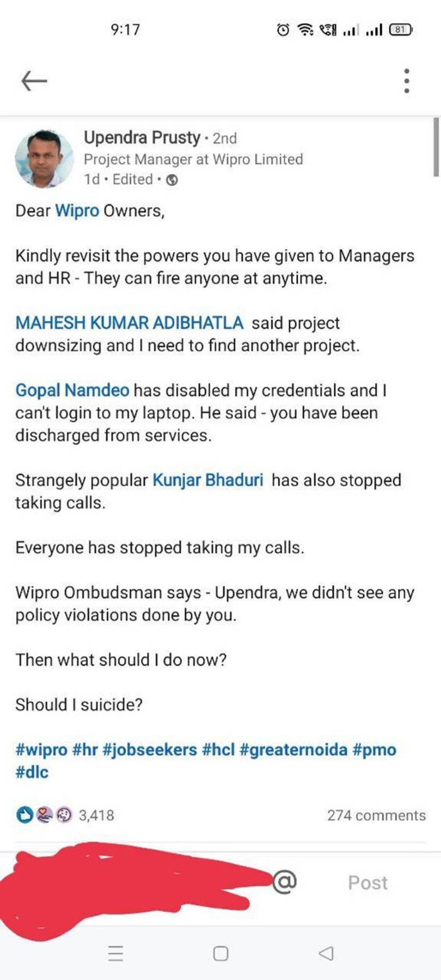Screen dimensions: 441x980
Task: Open the Wipro company mention
Action: [x=77, y=211]
